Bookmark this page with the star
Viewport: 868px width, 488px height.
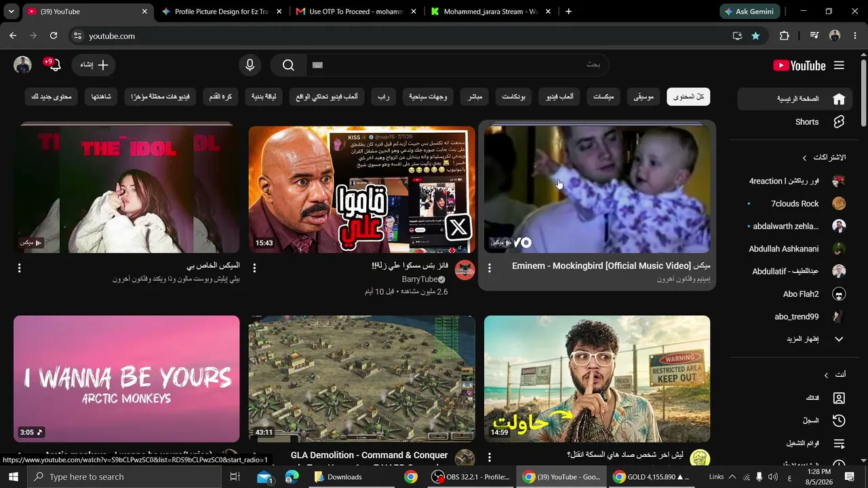755,36
